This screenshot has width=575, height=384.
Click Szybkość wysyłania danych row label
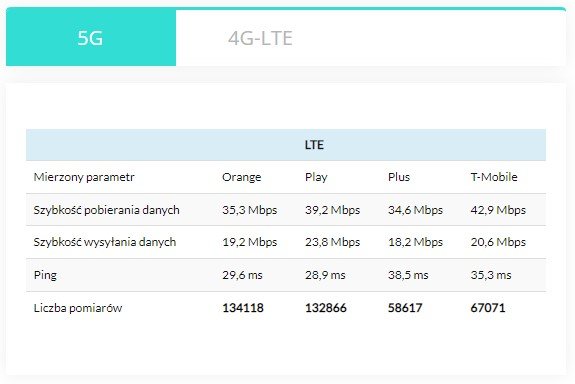[105, 242]
